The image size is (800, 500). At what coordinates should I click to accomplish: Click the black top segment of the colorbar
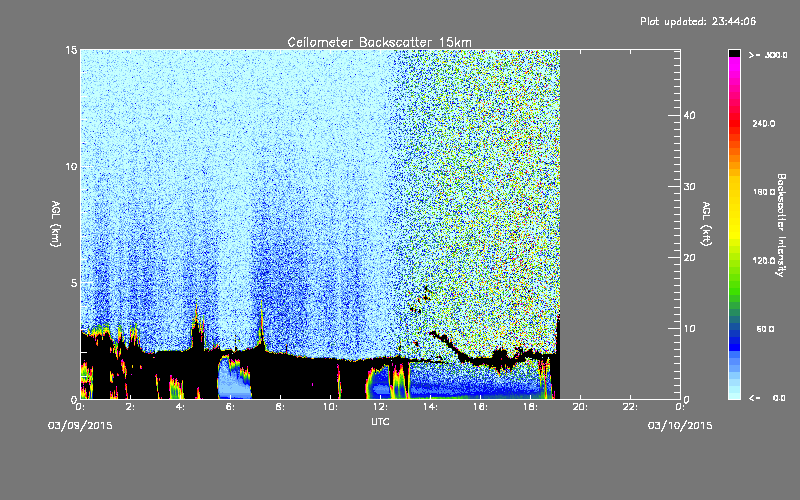pyautogui.click(x=734, y=53)
